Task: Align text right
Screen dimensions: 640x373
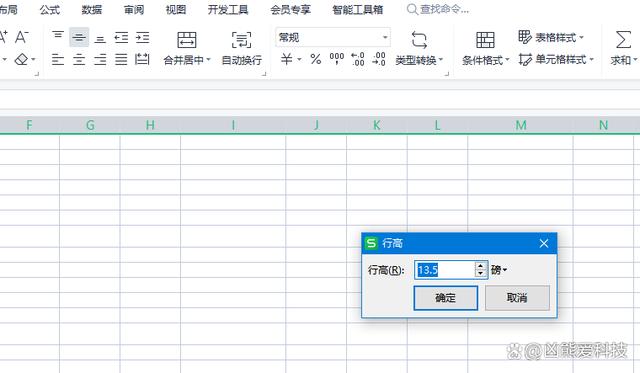Action: coord(100,60)
